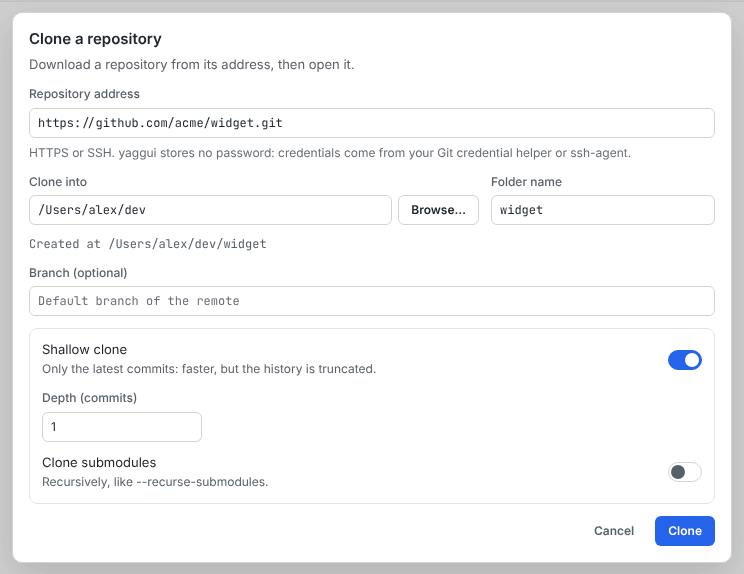Enable the Clone submodules toggle
744x574 pixels.
684,472
